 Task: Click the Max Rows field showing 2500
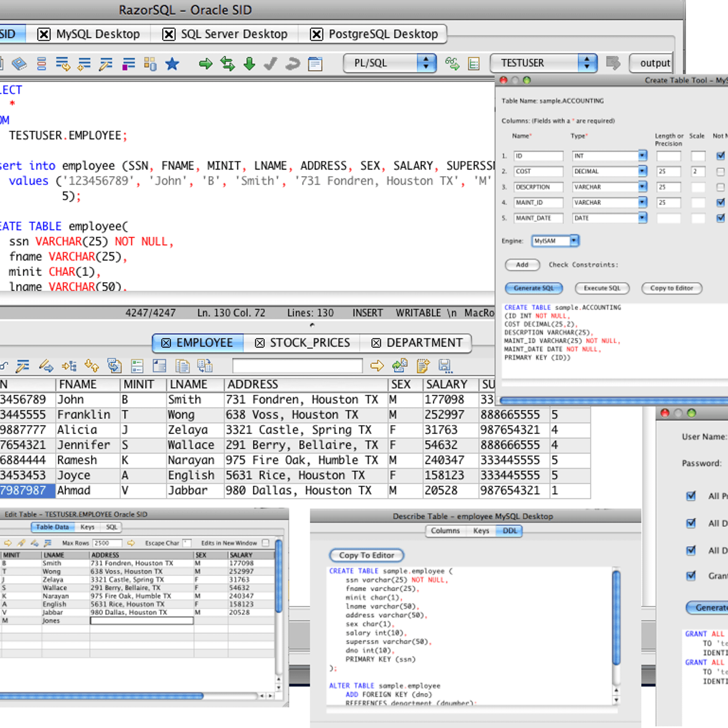coord(107,543)
